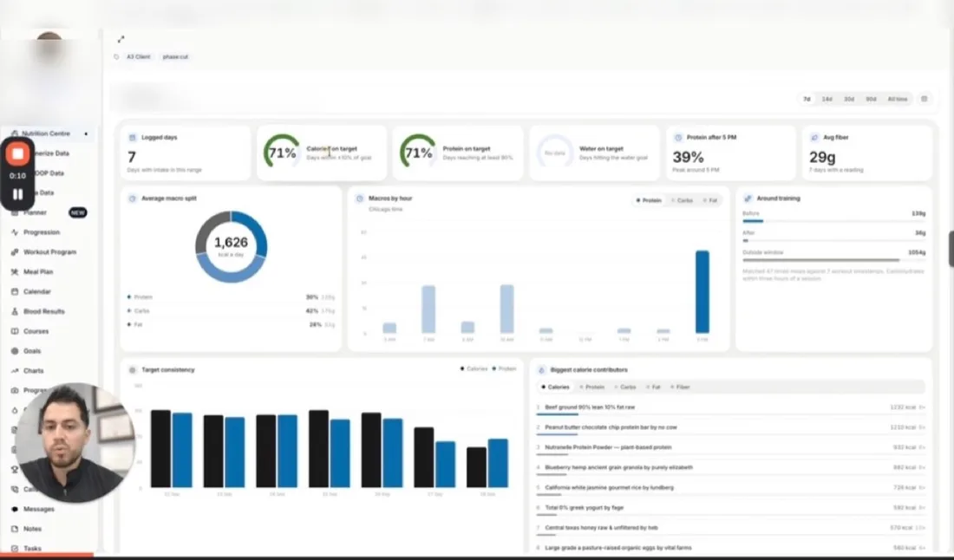
Task: Select the 90d time range
Action: pos(872,99)
